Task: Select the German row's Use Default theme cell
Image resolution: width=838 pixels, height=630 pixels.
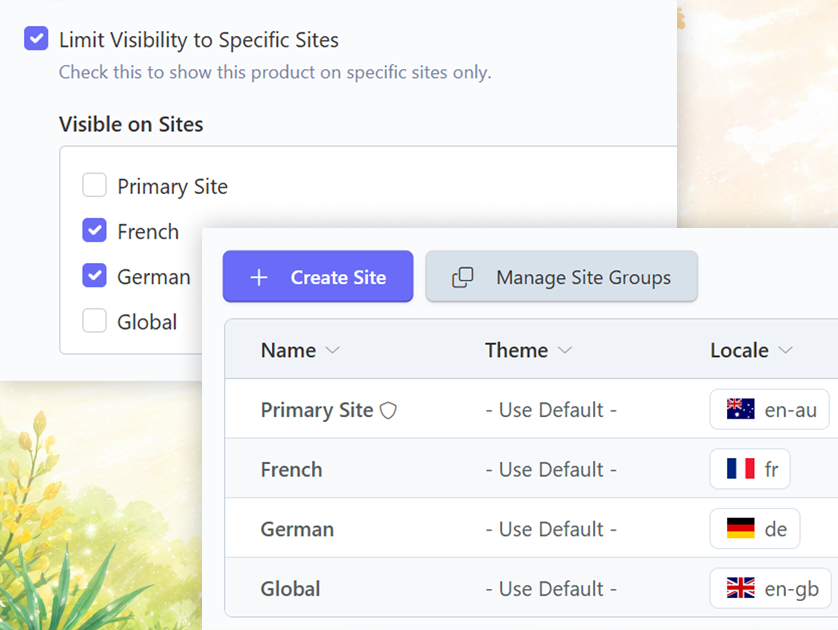Action: click(550, 529)
